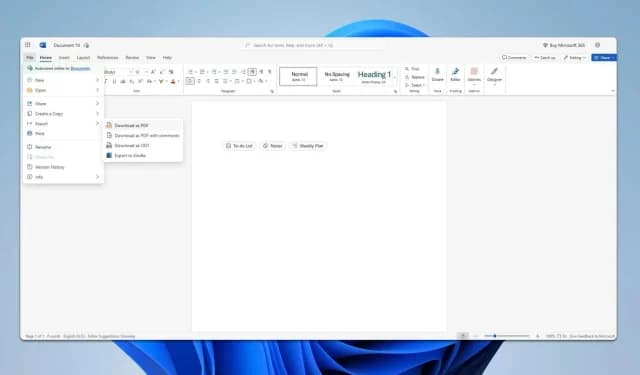Toggle Superscript formatting
Screen dimensions: 640x375
point(140,81)
